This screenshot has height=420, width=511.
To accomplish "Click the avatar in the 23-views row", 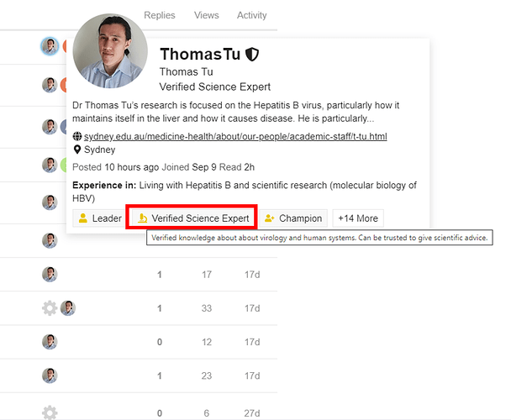I will coord(50,375).
